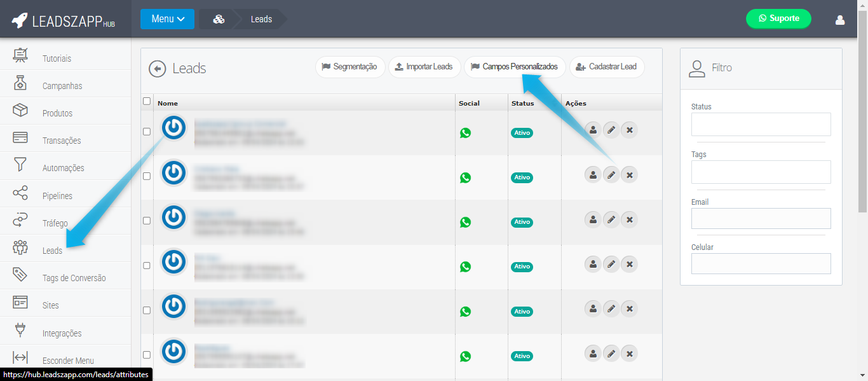
Task: Open the Tags filter selector
Action: coord(761,172)
